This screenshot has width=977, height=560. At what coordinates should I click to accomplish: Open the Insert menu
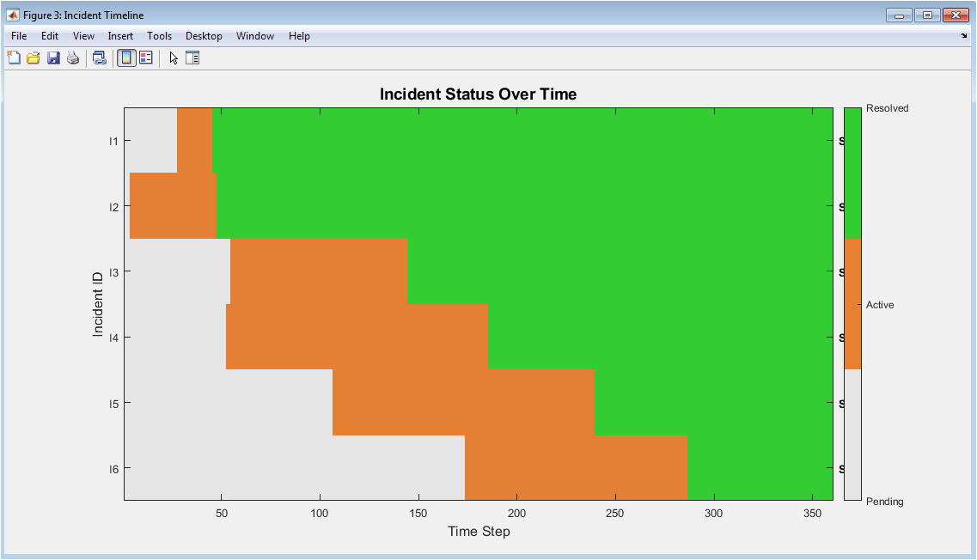pos(120,36)
